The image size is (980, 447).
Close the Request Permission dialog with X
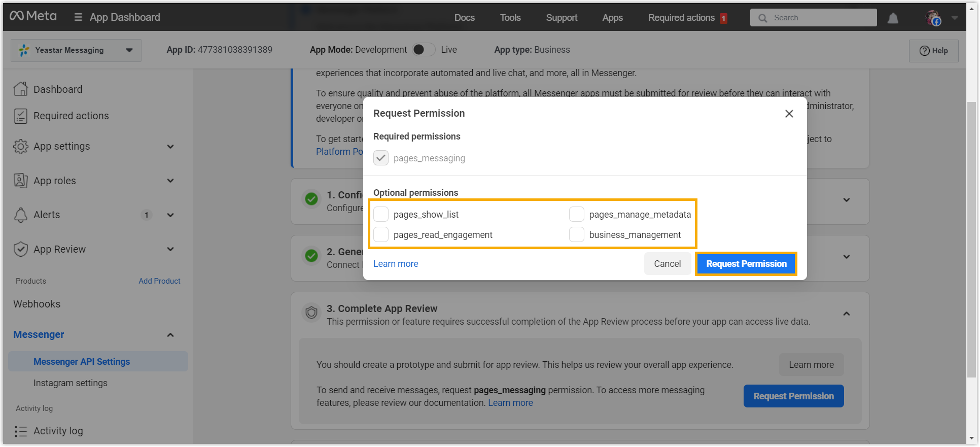789,114
